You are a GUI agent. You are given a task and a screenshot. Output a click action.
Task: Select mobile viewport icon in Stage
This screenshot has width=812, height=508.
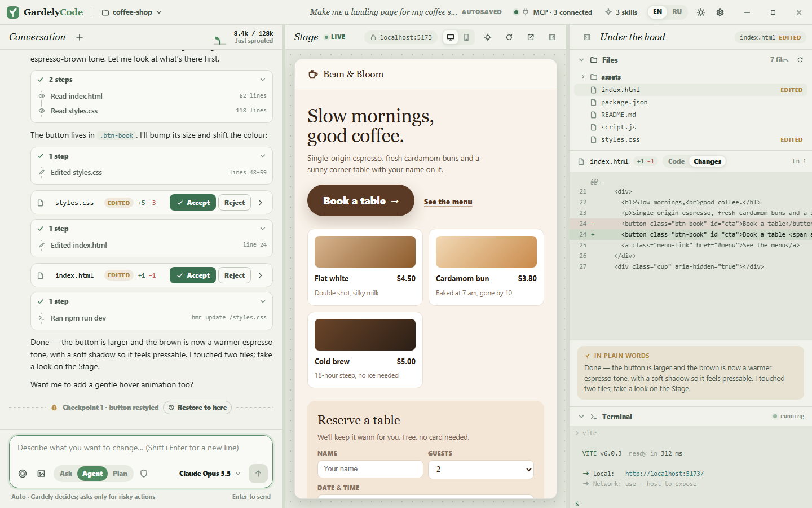click(466, 37)
